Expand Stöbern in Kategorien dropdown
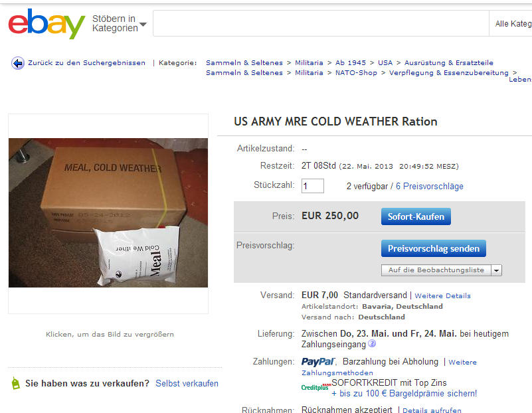 pos(119,23)
